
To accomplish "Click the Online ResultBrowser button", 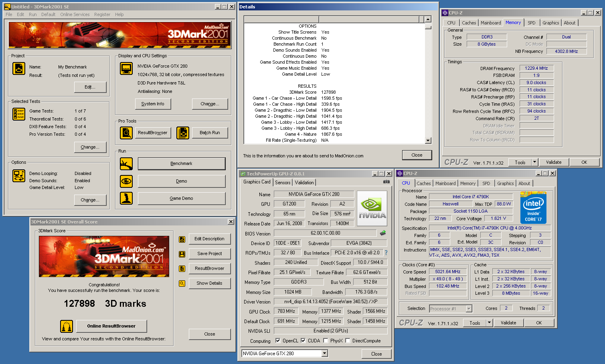I will tap(111, 326).
